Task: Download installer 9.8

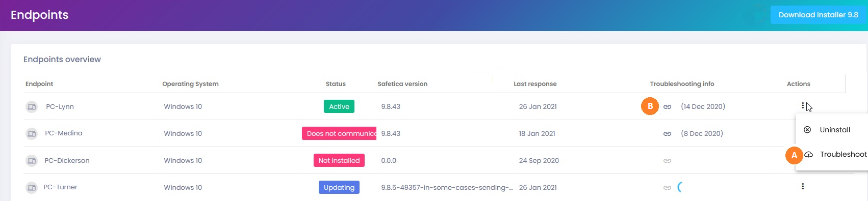Action: click(818, 15)
